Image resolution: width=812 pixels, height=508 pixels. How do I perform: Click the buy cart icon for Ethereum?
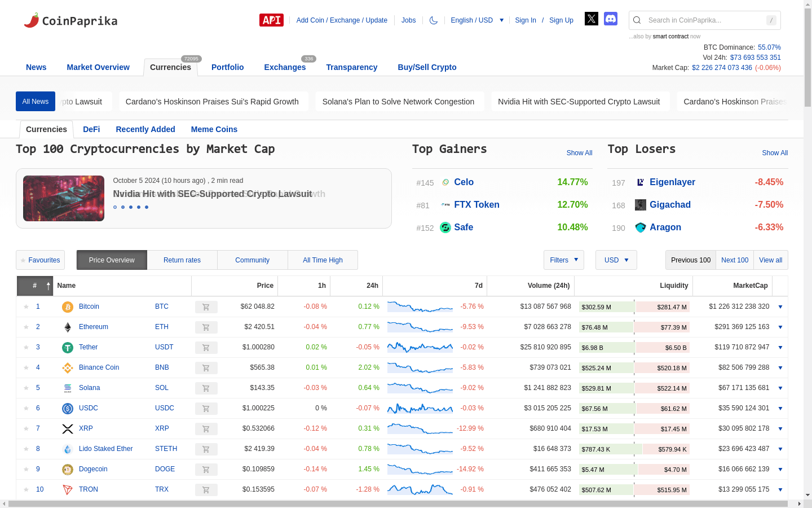pyautogui.click(x=206, y=327)
